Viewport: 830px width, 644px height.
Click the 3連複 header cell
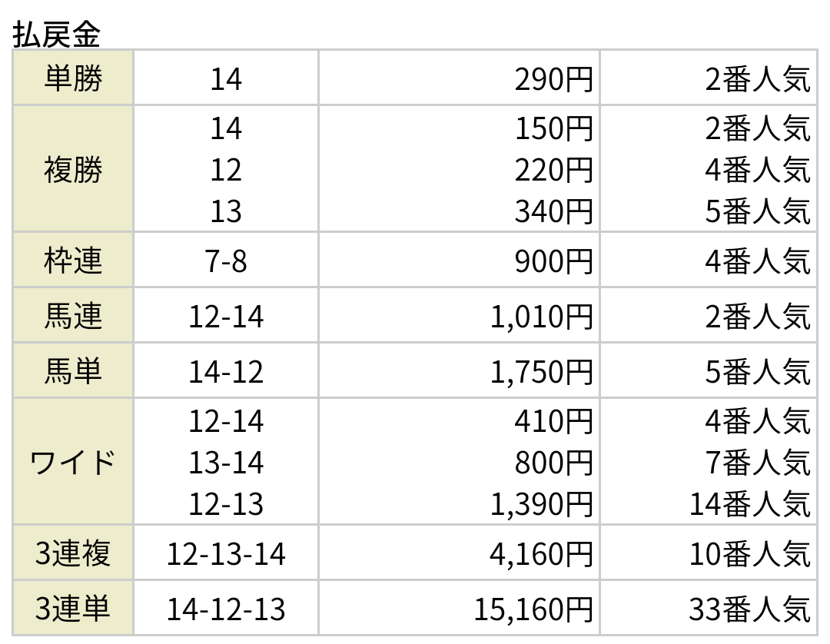[x=72, y=553]
